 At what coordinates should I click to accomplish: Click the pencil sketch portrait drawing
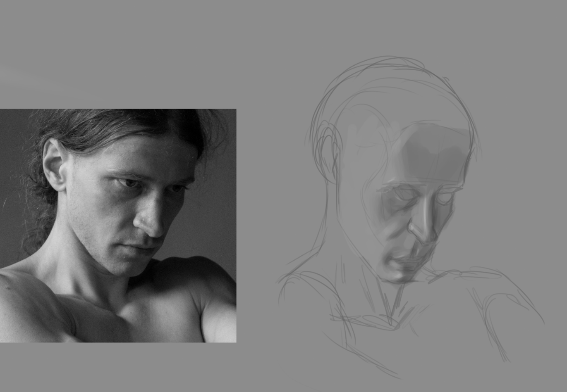coord(411,217)
